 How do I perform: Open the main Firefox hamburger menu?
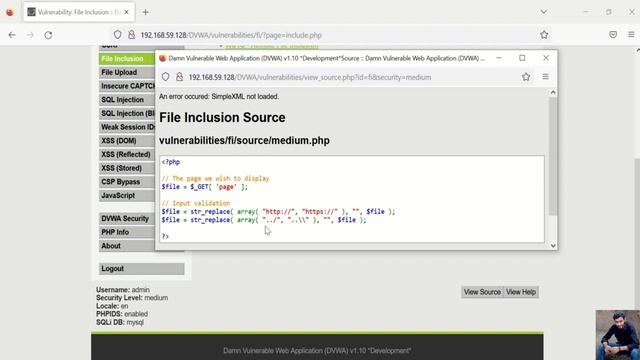631,35
